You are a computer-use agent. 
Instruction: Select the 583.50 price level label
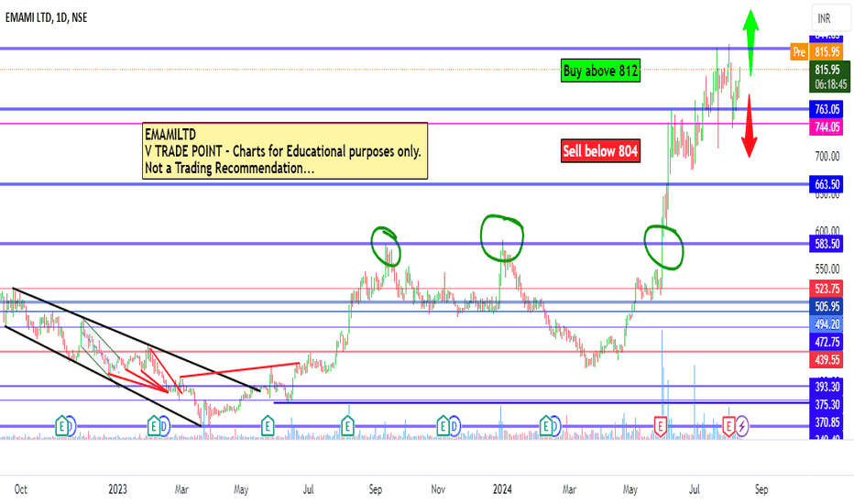click(827, 244)
